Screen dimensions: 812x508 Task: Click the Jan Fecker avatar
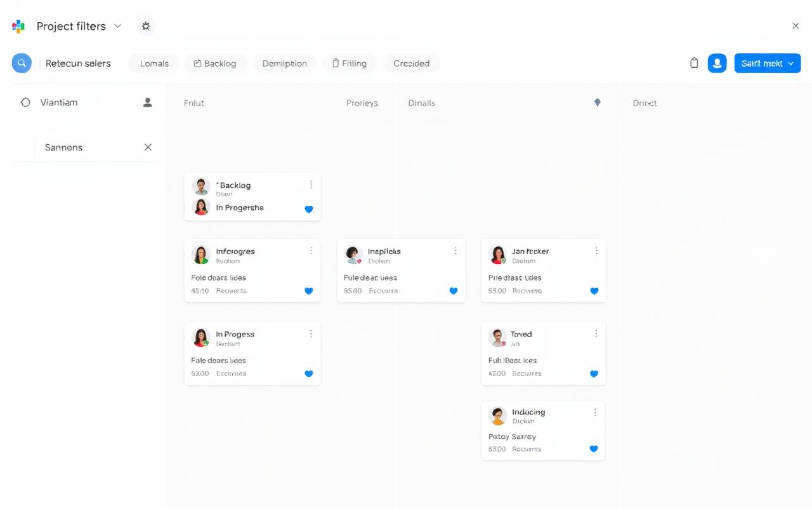coord(498,255)
